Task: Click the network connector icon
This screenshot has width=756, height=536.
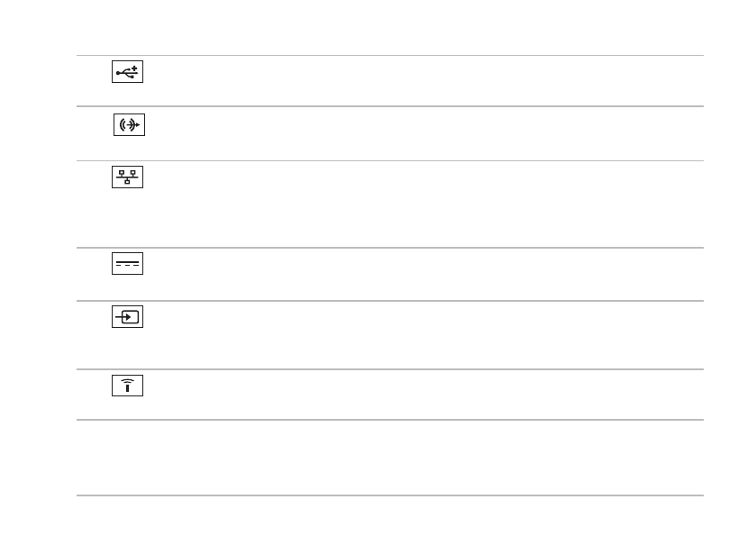Action: [127, 177]
